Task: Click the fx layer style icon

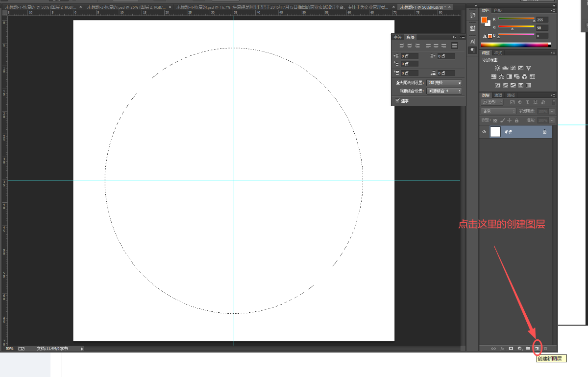Action: 502,348
